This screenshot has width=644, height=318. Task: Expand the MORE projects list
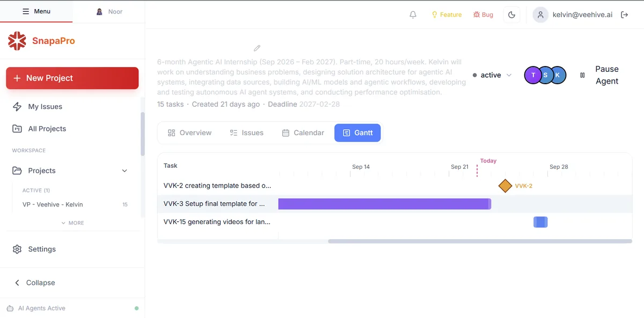72,223
